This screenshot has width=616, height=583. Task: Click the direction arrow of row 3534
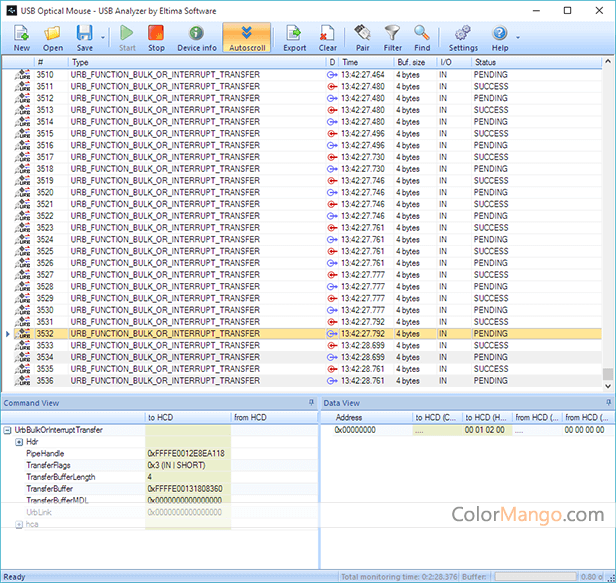click(332, 357)
